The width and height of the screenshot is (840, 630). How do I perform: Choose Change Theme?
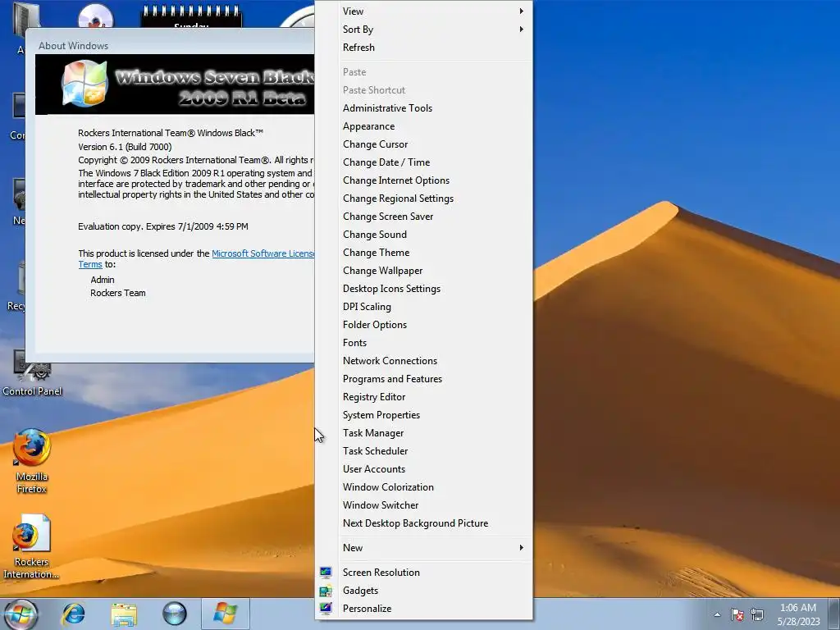pyautogui.click(x=424, y=253)
